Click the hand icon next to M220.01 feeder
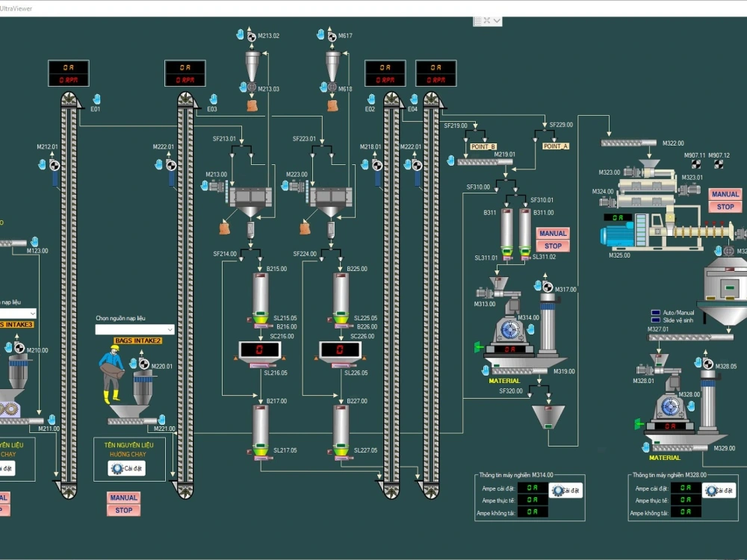Screen dimensions: 747x560 point(133,364)
